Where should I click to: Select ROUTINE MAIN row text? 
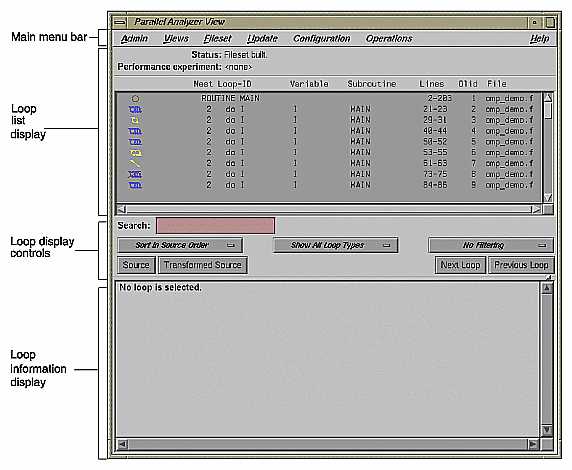coord(230,98)
